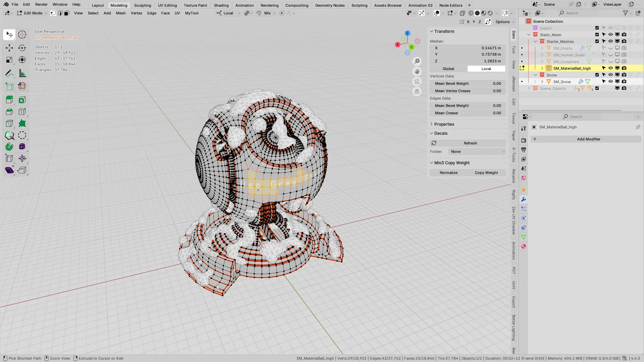Viewport: 644px width, 362px height.
Task: Switch perspective/orthographic grid icon
Action: pos(417,92)
